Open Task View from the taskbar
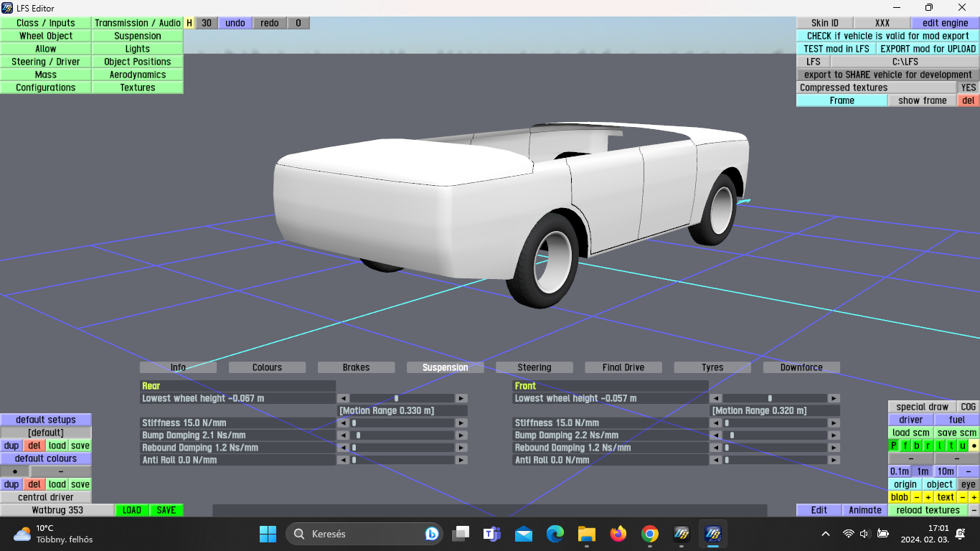The height and width of the screenshot is (551, 980). [460, 534]
